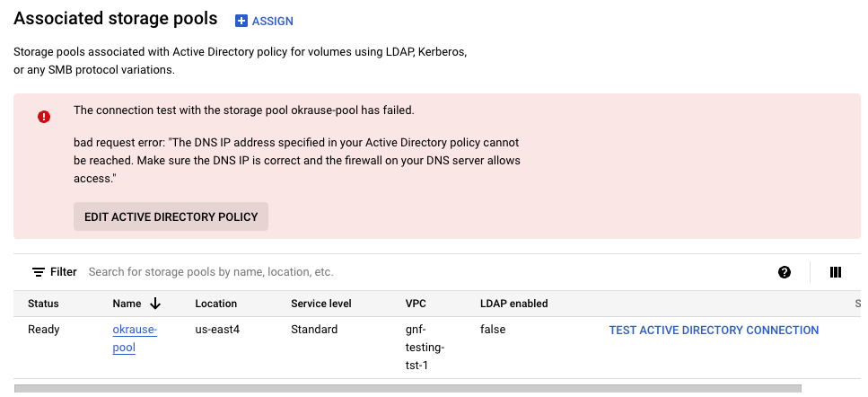Click the red error alert icon
868x397 pixels.
(x=44, y=117)
